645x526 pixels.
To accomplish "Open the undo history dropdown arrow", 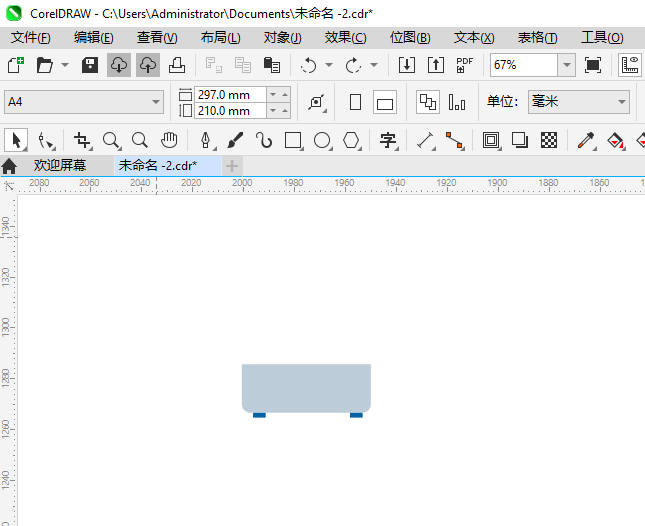I will pyautogui.click(x=329, y=65).
